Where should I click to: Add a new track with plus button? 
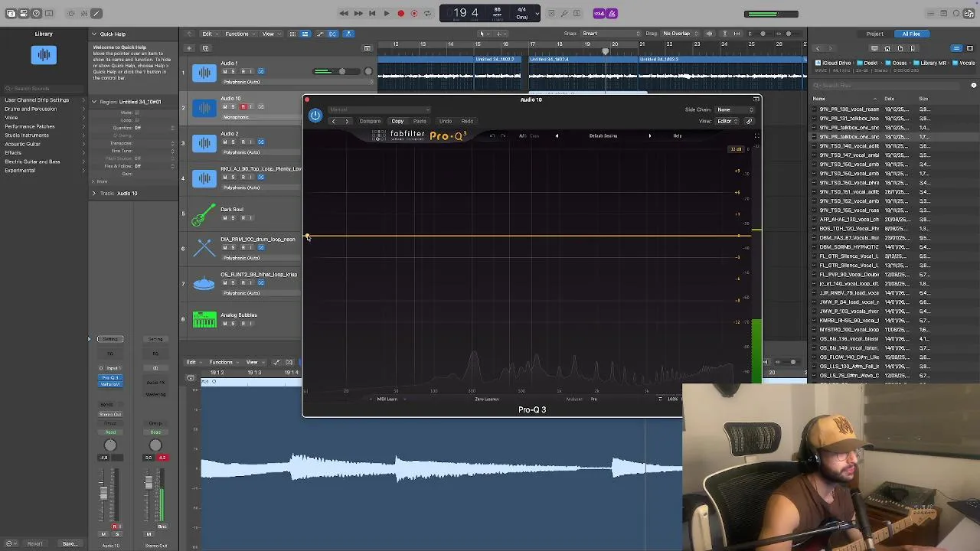click(190, 48)
